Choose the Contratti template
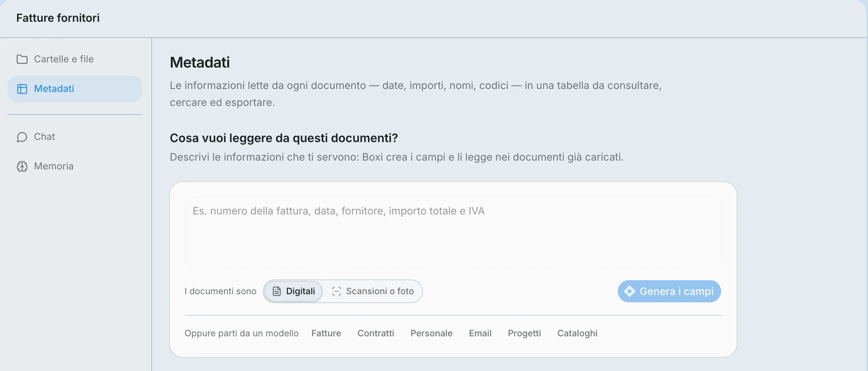This screenshot has height=371, width=868. coord(376,333)
